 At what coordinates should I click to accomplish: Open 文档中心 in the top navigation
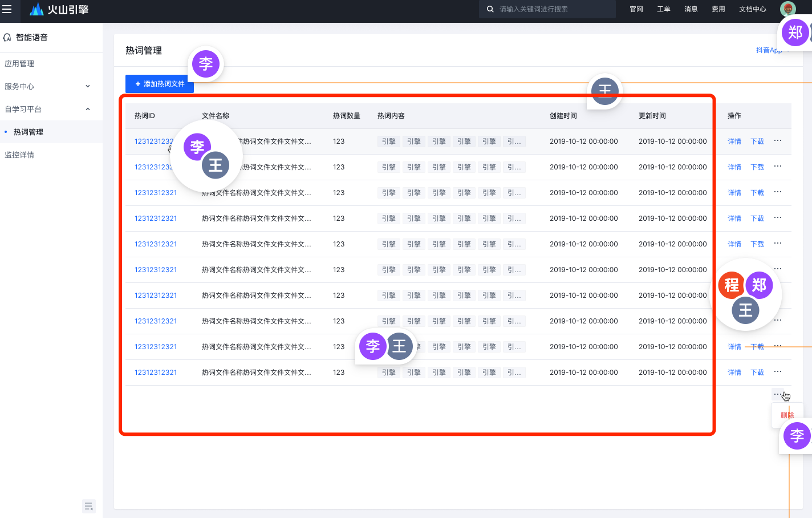[x=752, y=9]
